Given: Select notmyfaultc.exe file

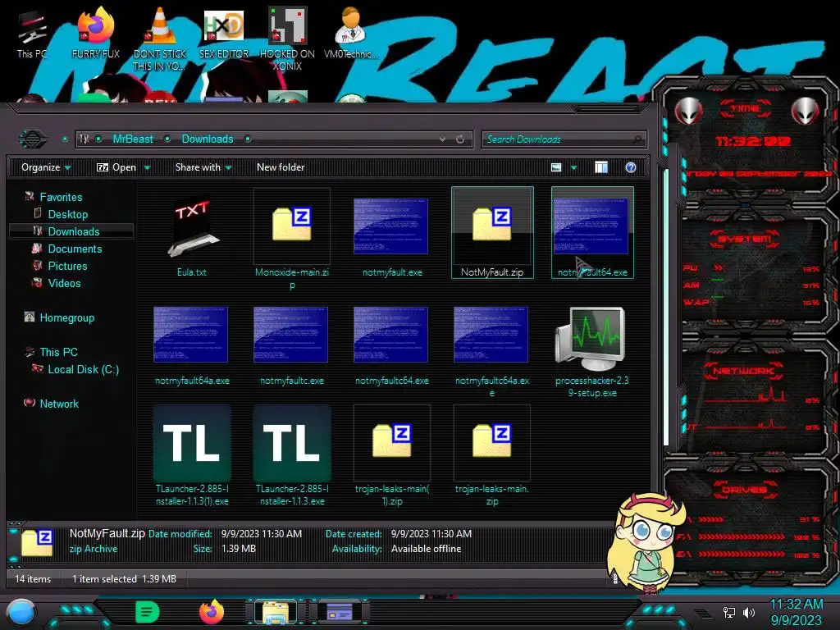Looking at the screenshot, I should [292, 347].
